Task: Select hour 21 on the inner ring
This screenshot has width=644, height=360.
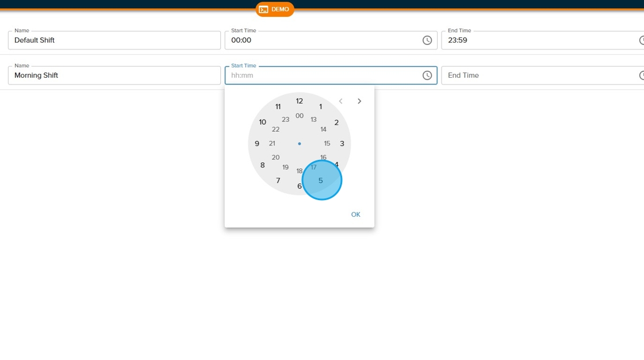Action: (x=272, y=144)
